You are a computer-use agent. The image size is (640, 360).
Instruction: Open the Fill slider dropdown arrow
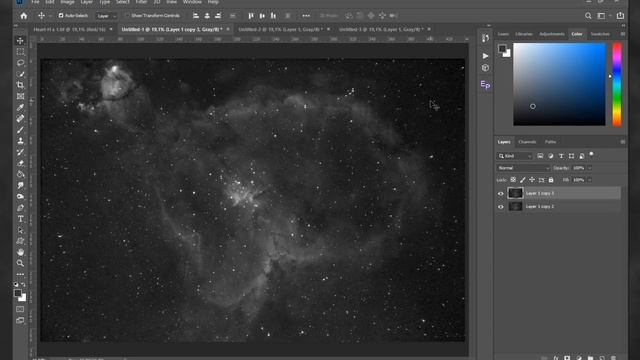point(589,180)
